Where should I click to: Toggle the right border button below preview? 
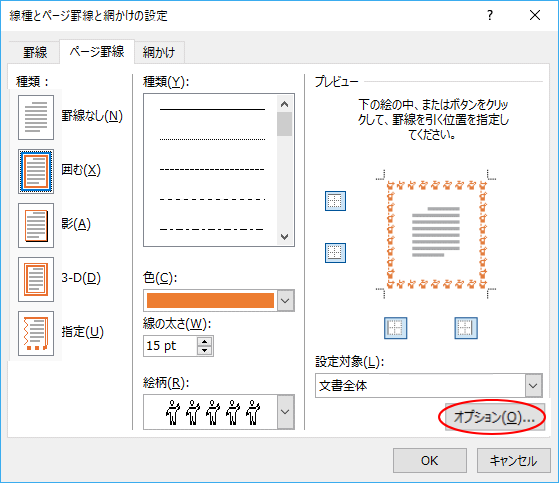click(466, 328)
